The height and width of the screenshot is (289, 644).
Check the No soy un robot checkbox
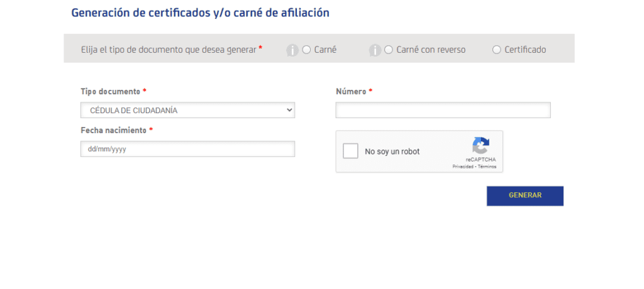click(351, 151)
